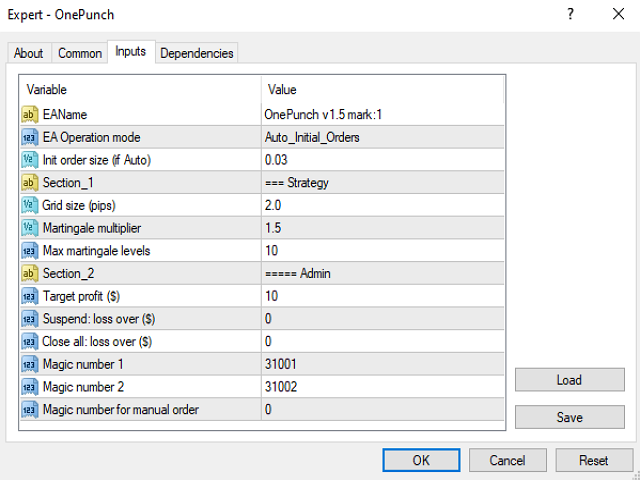640x480 pixels.
Task: Switch to the Common tab
Action: pos(80,53)
